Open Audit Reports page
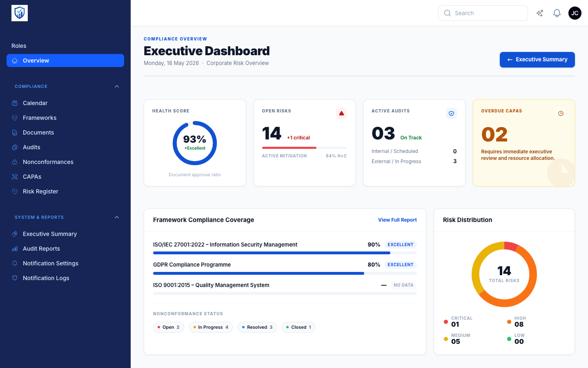 coord(65,249)
